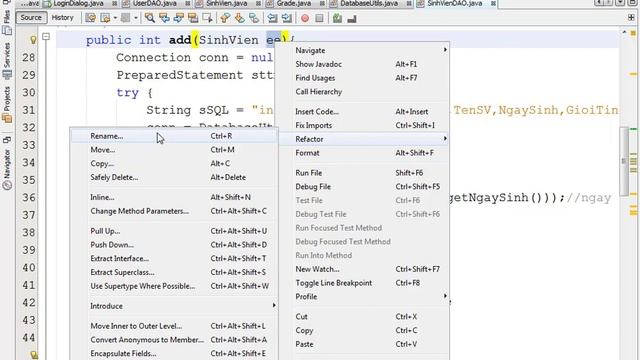Open the Projects side panel

[7, 104]
